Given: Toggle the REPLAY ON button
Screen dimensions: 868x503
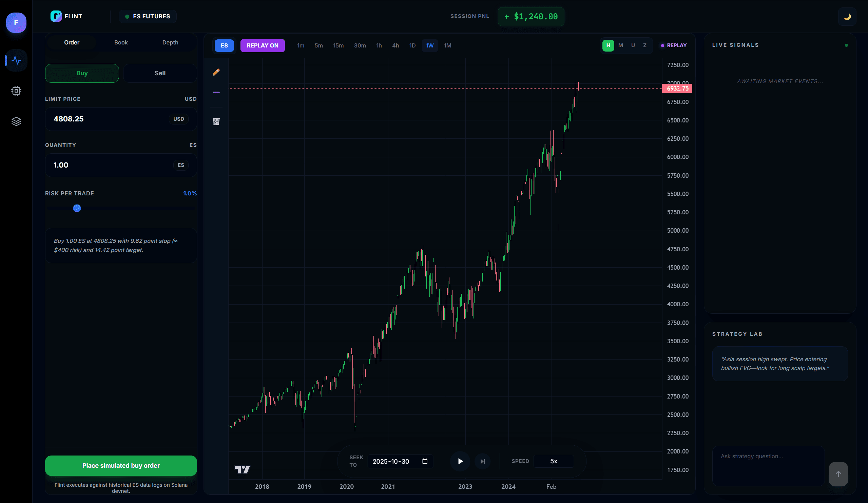Looking at the screenshot, I should (x=262, y=45).
